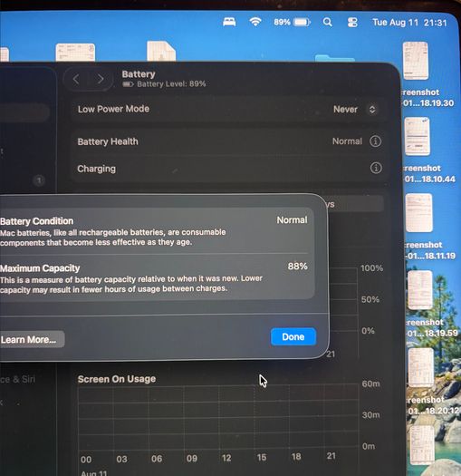
Task: Click the Screen On Usage chart
Action: [x=217, y=416]
